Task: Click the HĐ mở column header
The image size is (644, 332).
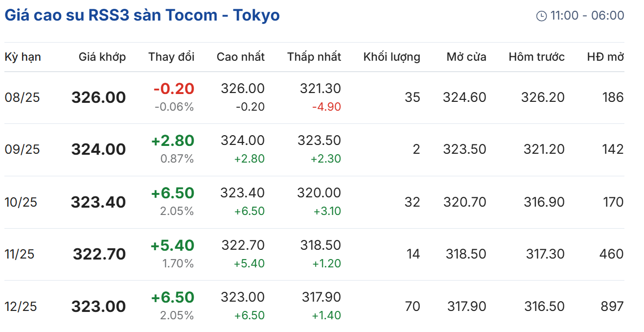Action: click(605, 57)
